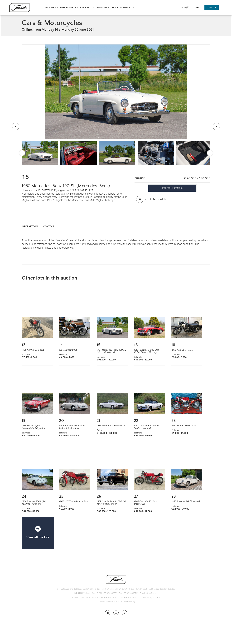Expand the About Us menu
This screenshot has width=232, height=644.
[103, 8]
